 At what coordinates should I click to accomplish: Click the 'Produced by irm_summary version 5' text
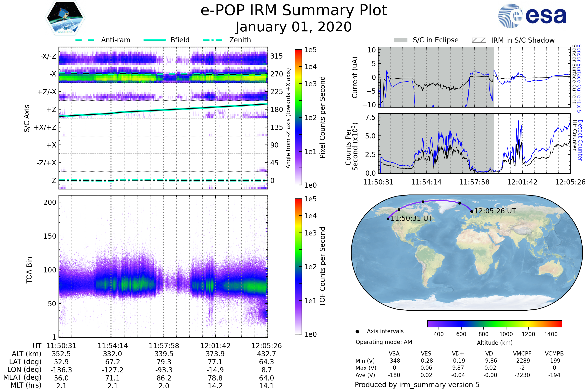click(x=417, y=384)
